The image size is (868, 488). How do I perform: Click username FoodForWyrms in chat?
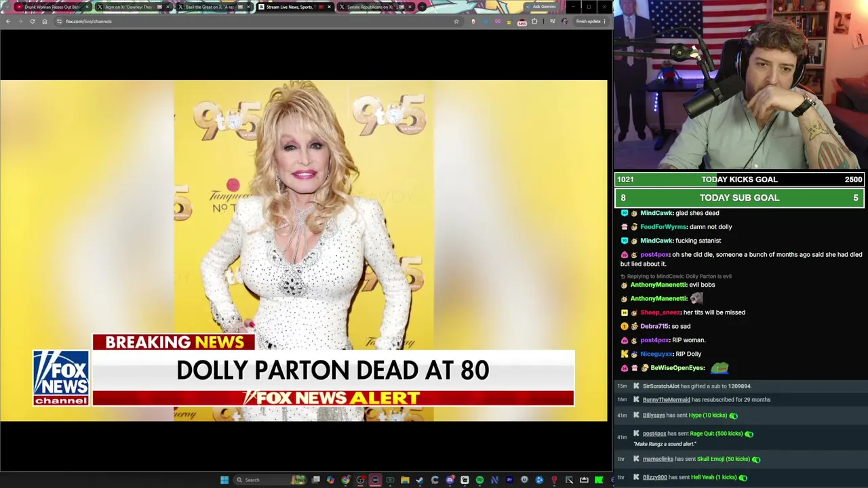coord(663,227)
